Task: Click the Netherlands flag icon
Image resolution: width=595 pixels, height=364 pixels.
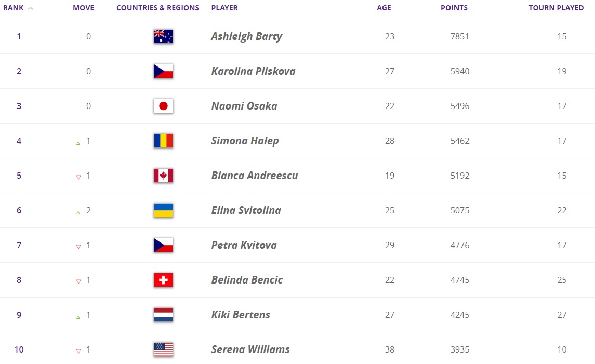Action: tap(163, 315)
